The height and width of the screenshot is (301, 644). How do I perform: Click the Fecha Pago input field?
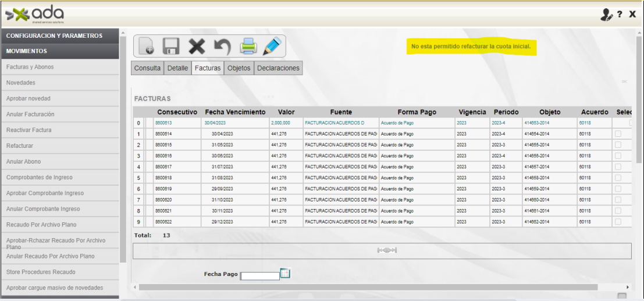pos(259,276)
